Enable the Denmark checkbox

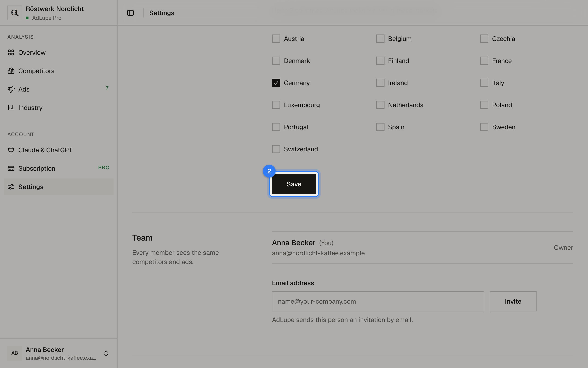click(x=276, y=61)
